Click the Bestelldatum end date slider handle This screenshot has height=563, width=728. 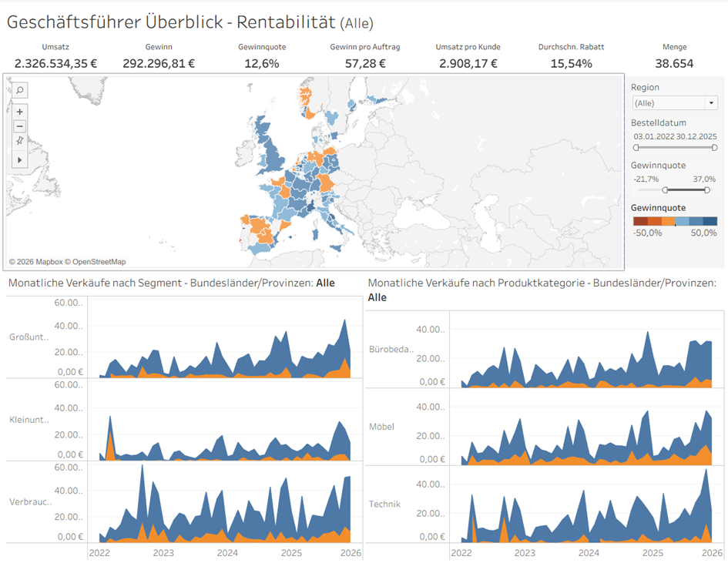point(713,147)
